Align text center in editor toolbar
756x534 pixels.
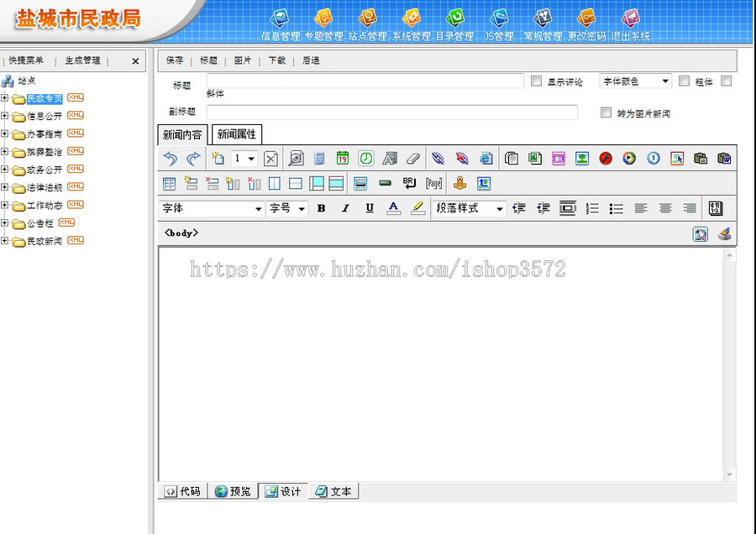(x=665, y=208)
